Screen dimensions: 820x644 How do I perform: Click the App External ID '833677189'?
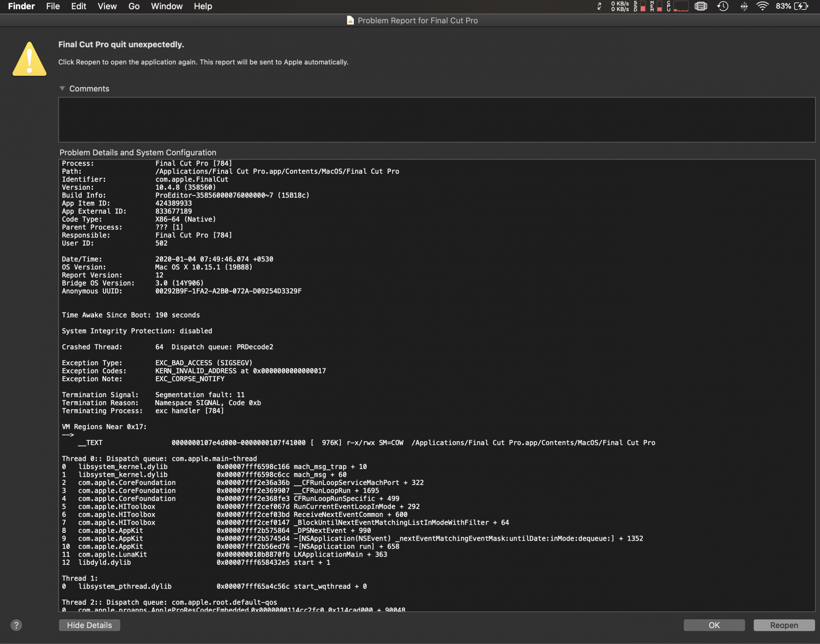[173, 212]
